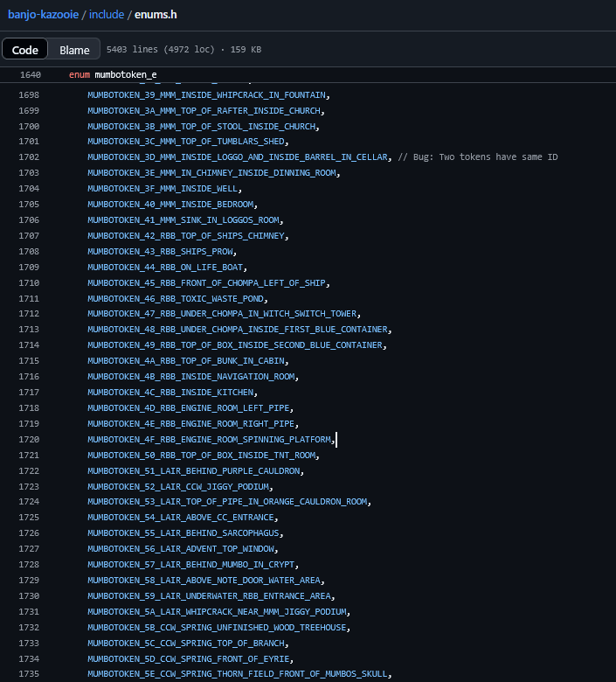
Task: Click MUMBOTOKEN_45_RBB_FRONT_OF_CHOMPA_LEFT_OF_SHIP
Action: [x=206, y=282]
